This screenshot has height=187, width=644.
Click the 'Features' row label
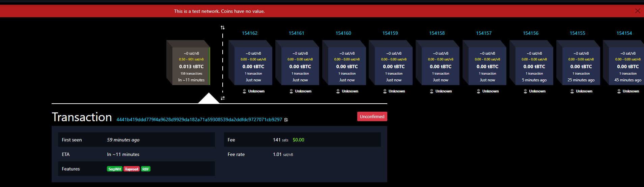pyautogui.click(x=71, y=169)
